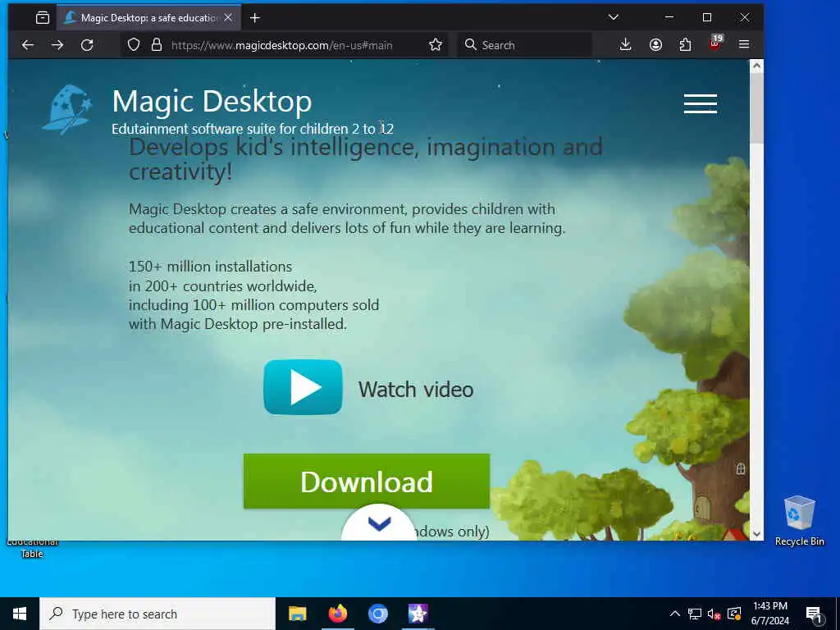Click the tray icon beside the clock
840x630 pixels.
[x=734, y=614]
